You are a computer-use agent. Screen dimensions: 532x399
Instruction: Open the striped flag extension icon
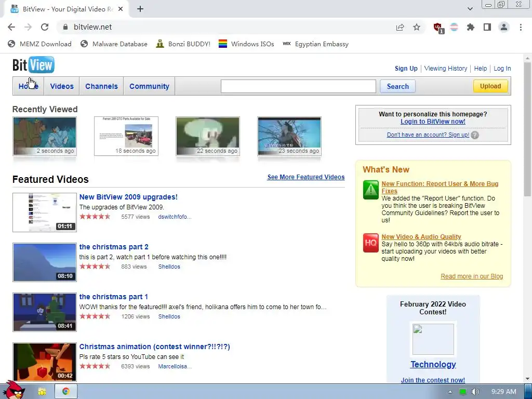point(454,27)
